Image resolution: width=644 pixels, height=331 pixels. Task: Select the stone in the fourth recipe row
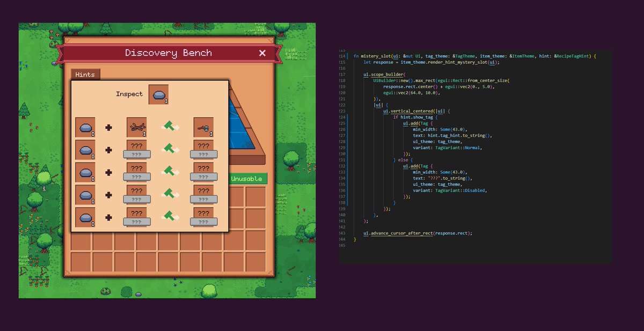(x=85, y=195)
